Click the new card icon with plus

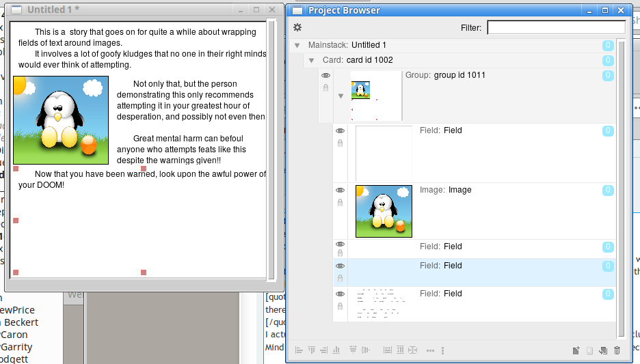[x=576, y=350]
